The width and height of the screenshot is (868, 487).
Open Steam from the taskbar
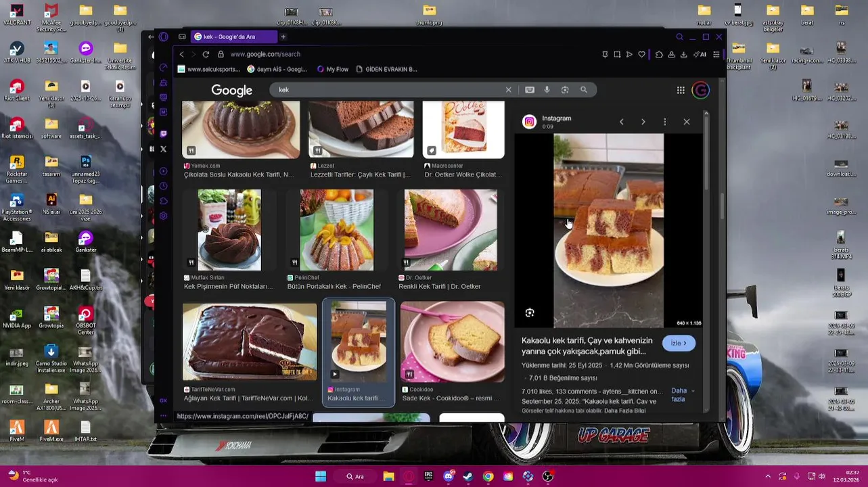coord(468,476)
